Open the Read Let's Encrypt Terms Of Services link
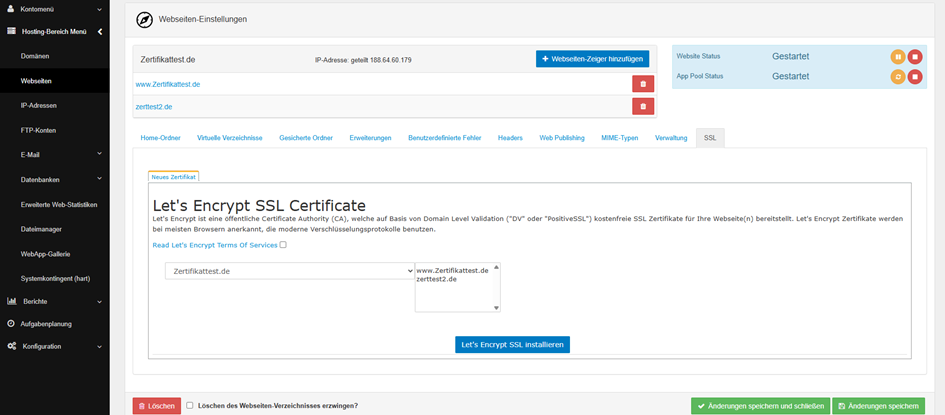945x415 pixels. coord(215,245)
